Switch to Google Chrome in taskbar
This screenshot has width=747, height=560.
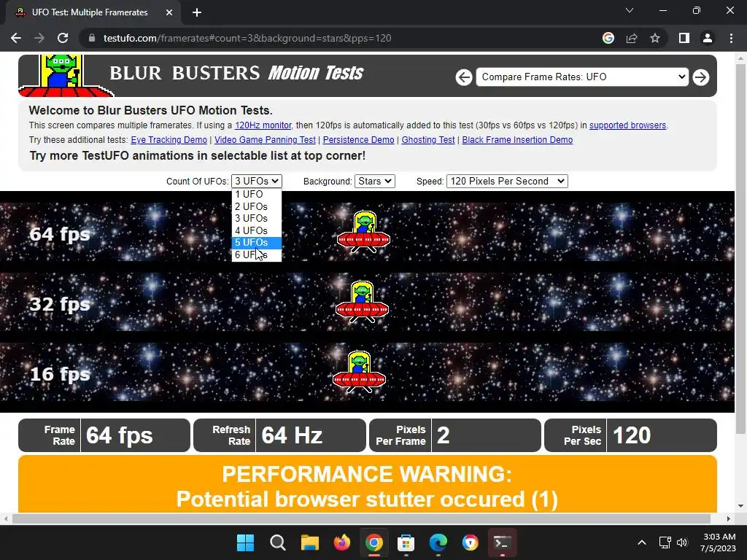374,542
